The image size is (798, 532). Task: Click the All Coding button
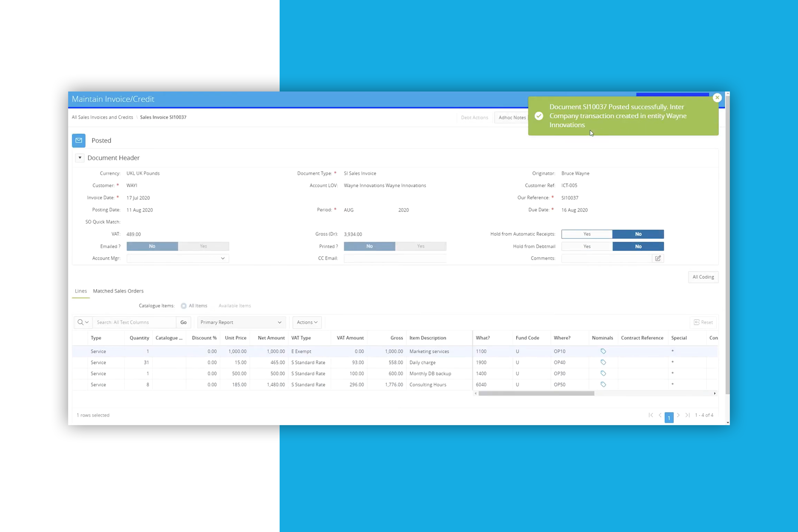click(x=703, y=277)
